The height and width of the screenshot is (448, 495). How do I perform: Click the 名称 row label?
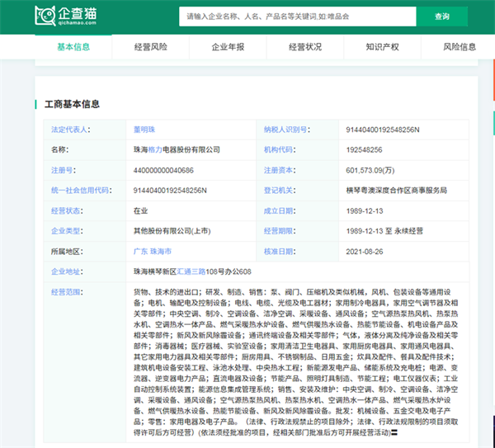coord(59,149)
